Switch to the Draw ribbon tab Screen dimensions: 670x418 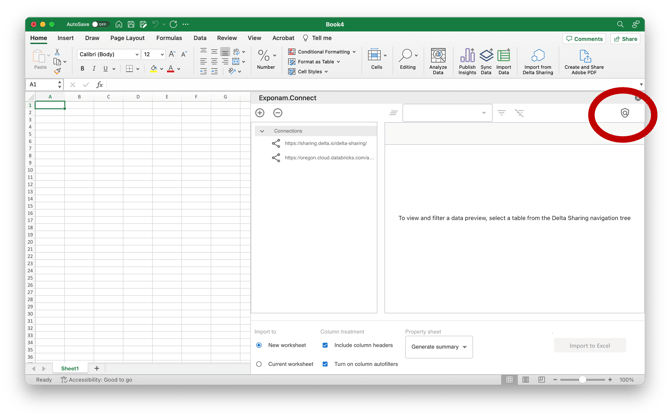(x=92, y=38)
